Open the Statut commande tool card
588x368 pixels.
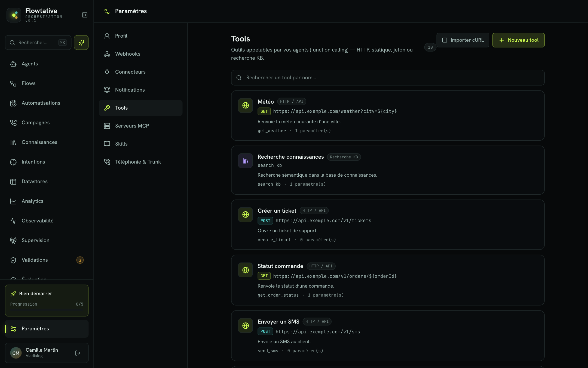pos(388,280)
